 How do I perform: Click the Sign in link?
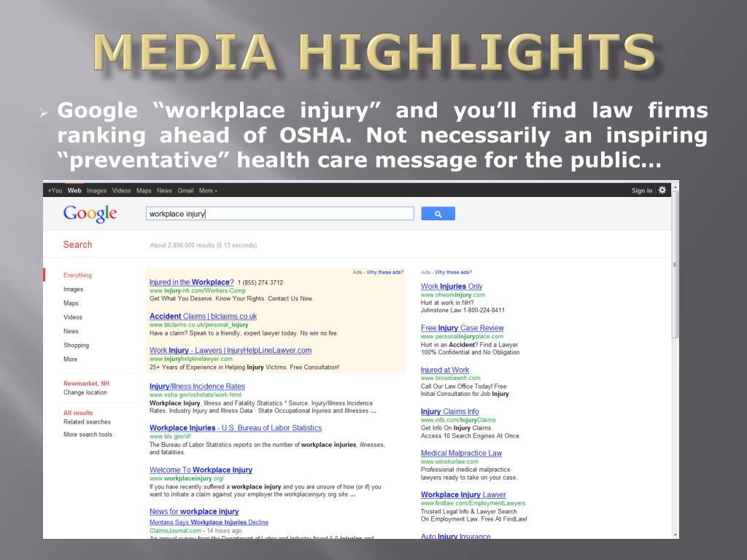(x=642, y=190)
